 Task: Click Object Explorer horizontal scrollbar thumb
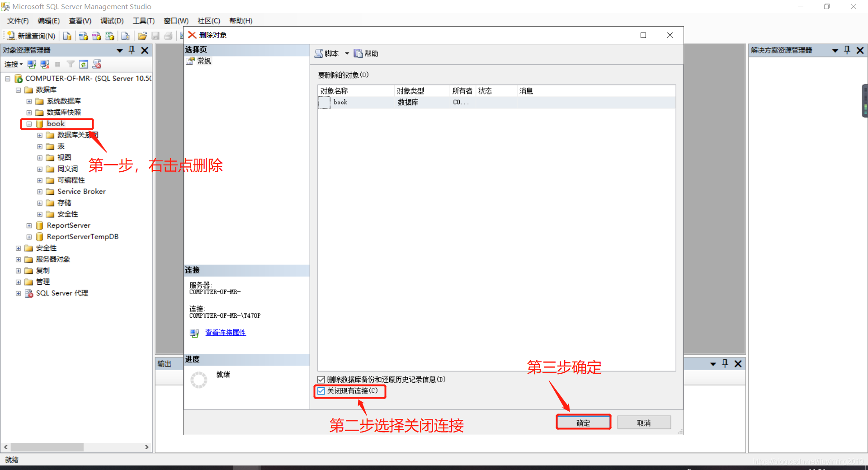coord(47,447)
